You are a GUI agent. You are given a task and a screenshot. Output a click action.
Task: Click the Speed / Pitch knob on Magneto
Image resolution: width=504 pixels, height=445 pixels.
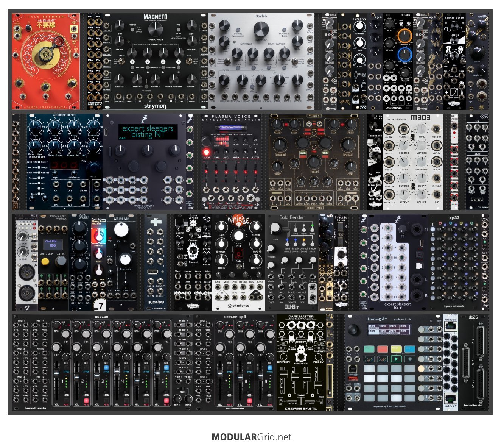pos(156,29)
